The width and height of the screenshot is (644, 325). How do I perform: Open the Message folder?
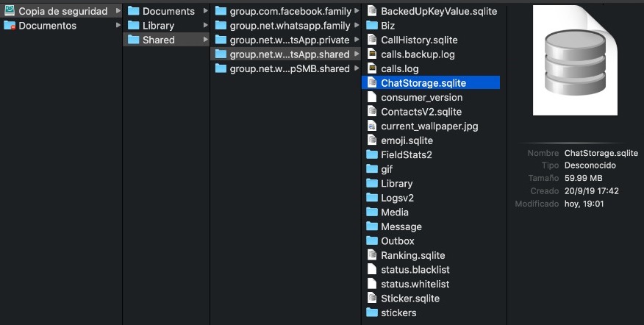point(401,226)
